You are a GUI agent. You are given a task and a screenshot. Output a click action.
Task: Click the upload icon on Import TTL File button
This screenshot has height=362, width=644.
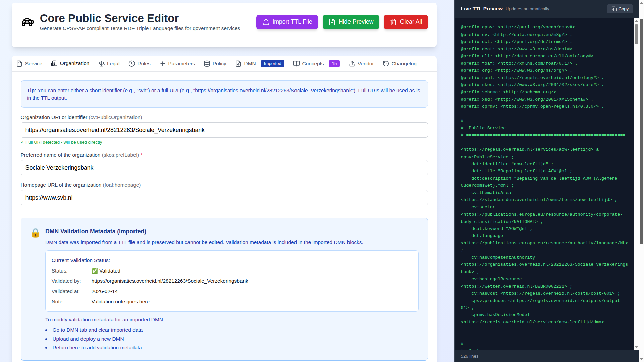(x=266, y=22)
